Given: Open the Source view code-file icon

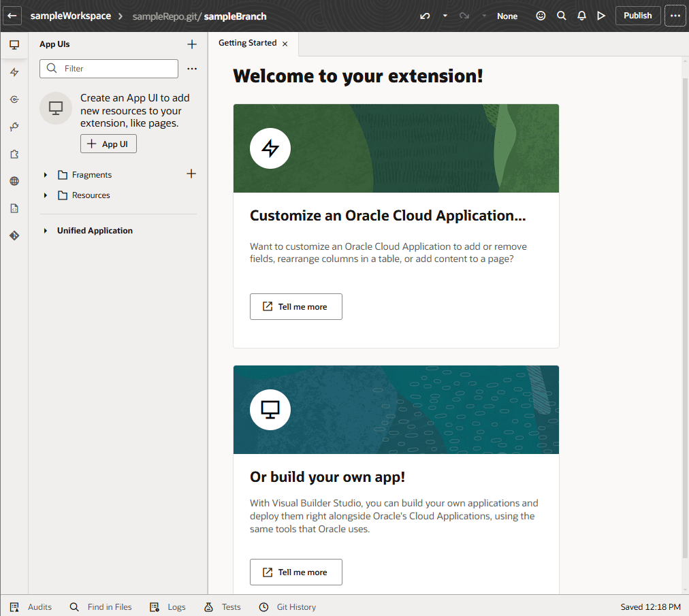Looking at the screenshot, I should pos(14,208).
